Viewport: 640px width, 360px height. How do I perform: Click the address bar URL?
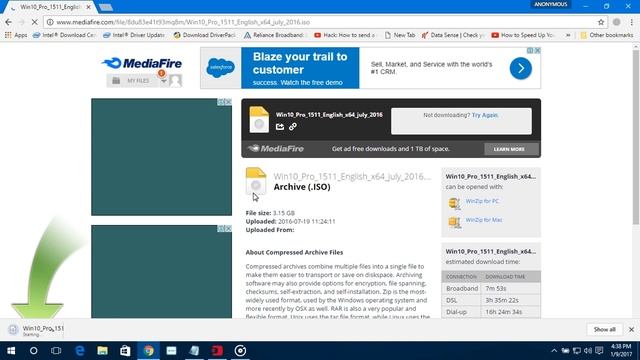tap(183, 22)
